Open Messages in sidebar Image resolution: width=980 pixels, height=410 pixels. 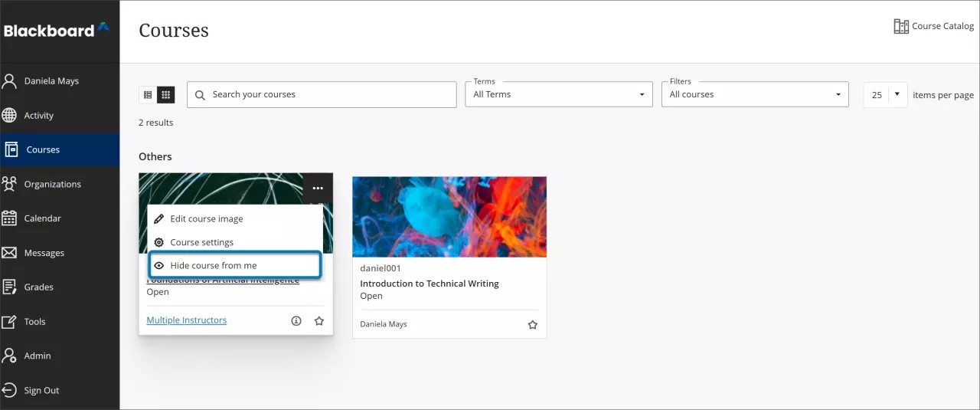[x=44, y=253]
